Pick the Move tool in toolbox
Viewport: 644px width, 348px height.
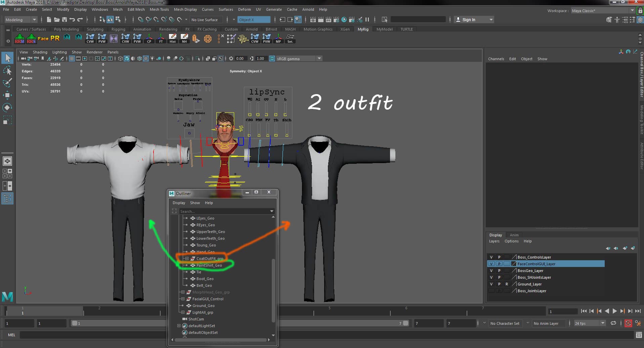[7, 95]
